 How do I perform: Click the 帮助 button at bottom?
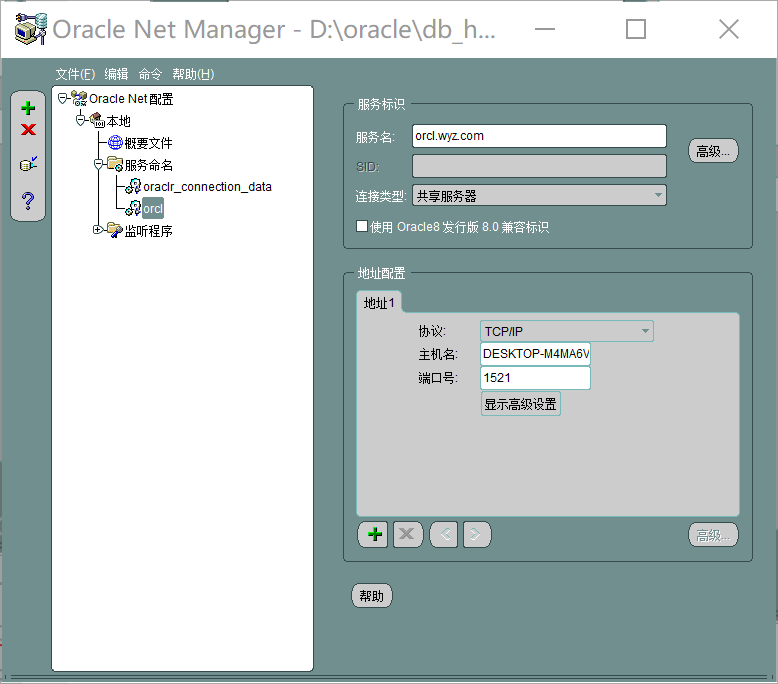pyautogui.click(x=372, y=596)
